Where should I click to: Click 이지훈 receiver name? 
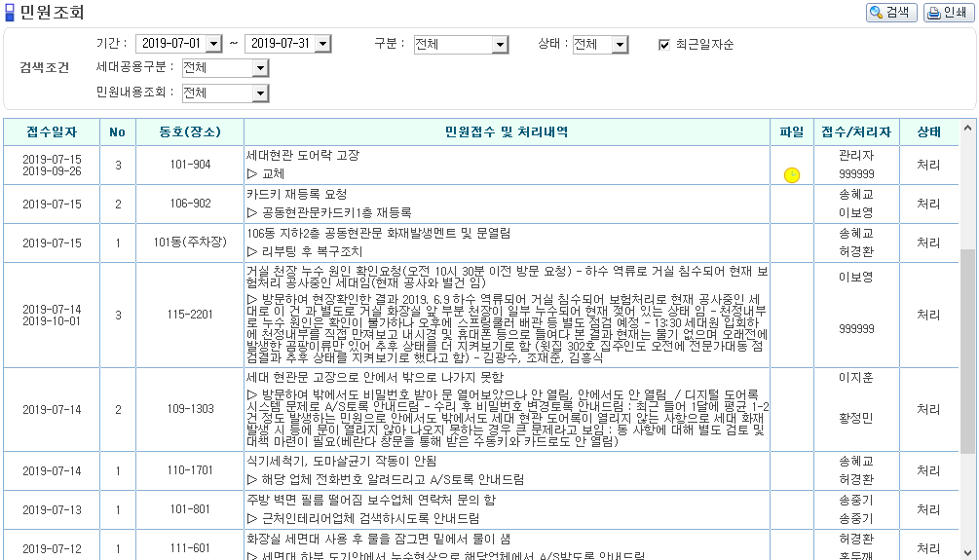click(856, 377)
